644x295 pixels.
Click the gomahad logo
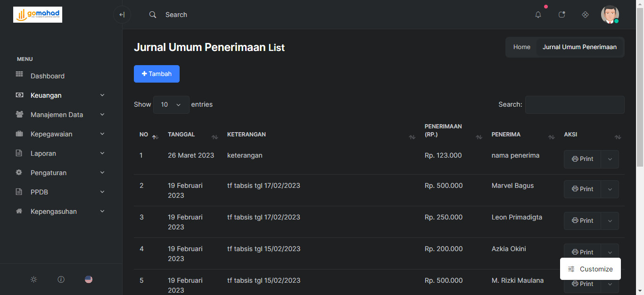38,15
